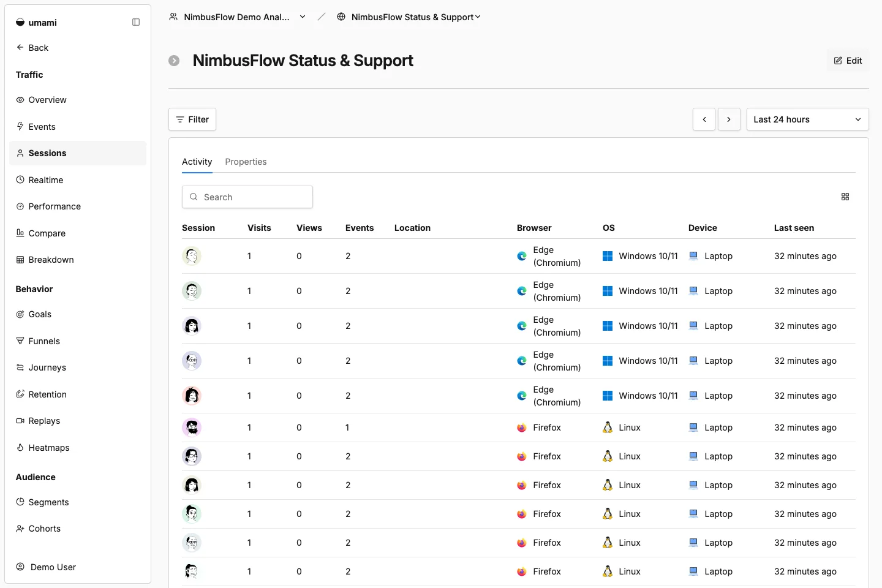The height and width of the screenshot is (588, 882).
Task: Click the Last seen column header
Action: click(x=794, y=228)
